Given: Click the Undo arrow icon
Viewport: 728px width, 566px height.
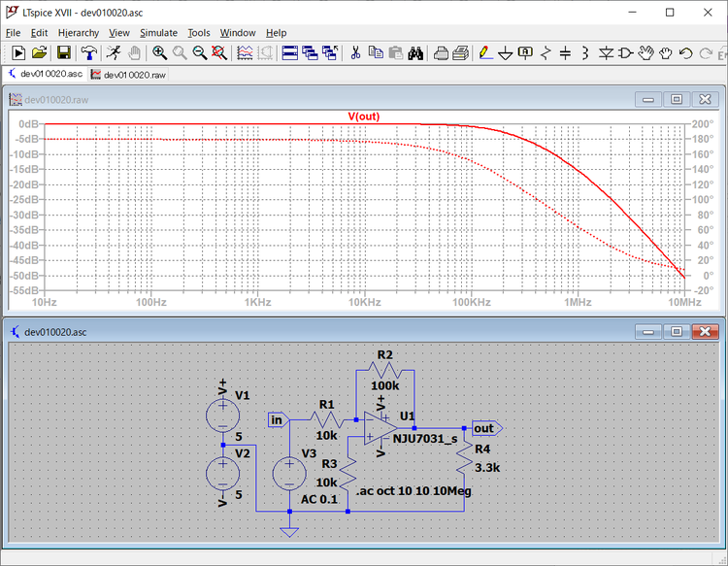Looking at the screenshot, I should coord(686,52).
